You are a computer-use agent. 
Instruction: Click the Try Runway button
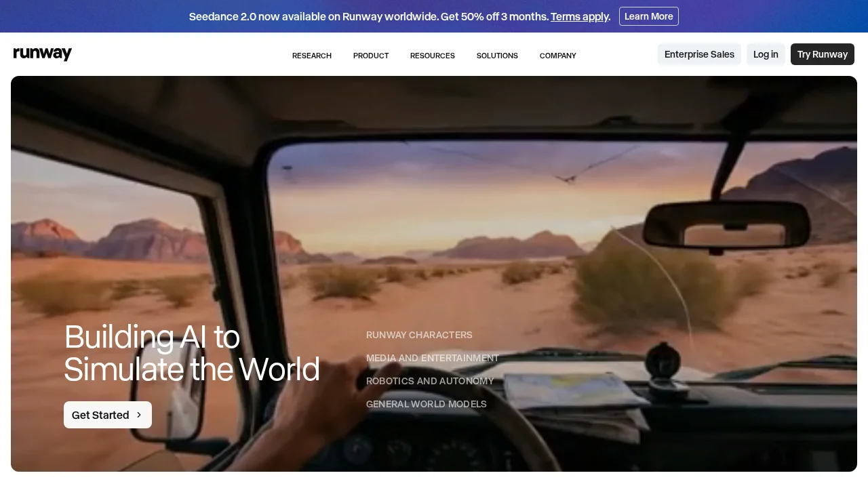822,54
